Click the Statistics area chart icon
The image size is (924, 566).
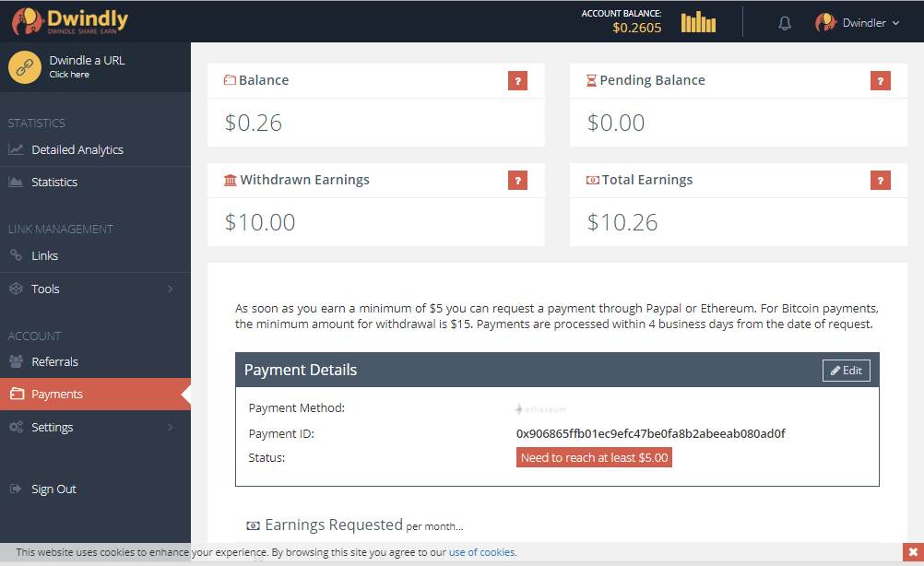click(x=16, y=182)
